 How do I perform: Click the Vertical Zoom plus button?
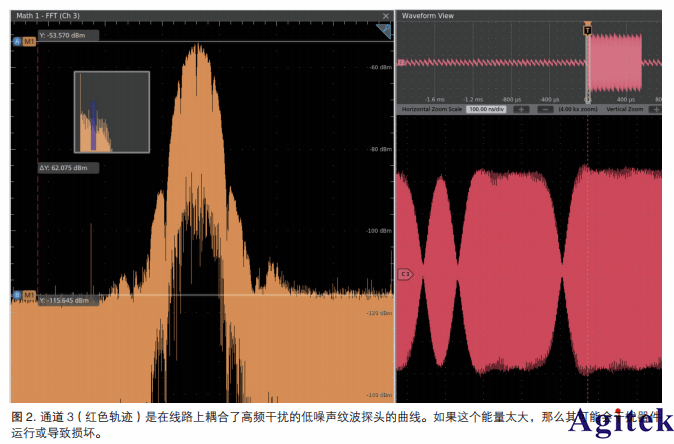tap(657, 109)
